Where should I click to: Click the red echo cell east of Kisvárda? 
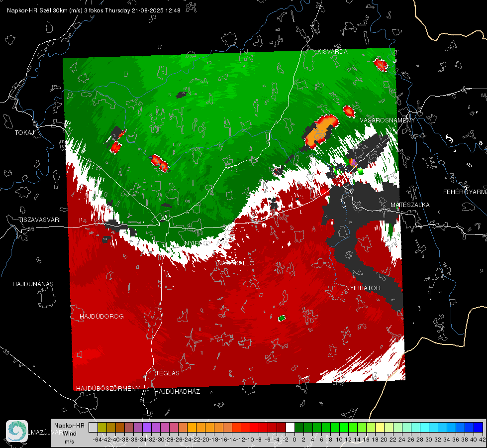tap(381, 65)
